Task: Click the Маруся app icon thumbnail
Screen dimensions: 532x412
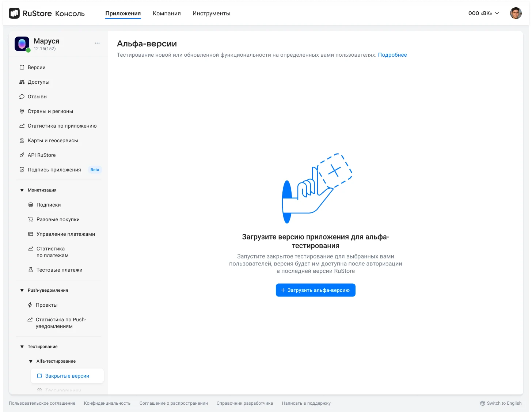Action: coord(22,44)
